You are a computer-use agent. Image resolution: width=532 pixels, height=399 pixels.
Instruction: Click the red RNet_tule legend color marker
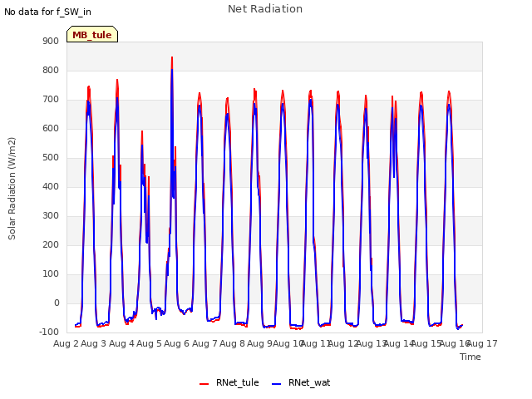coord(204,384)
